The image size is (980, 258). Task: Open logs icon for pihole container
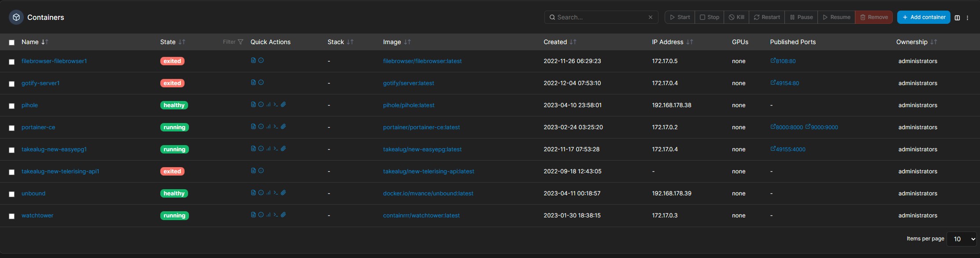pyautogui.click(x=253, y=105)
